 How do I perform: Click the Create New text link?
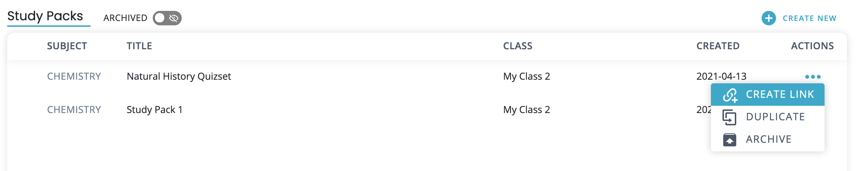pyautogui.click(x=809, y=18)
